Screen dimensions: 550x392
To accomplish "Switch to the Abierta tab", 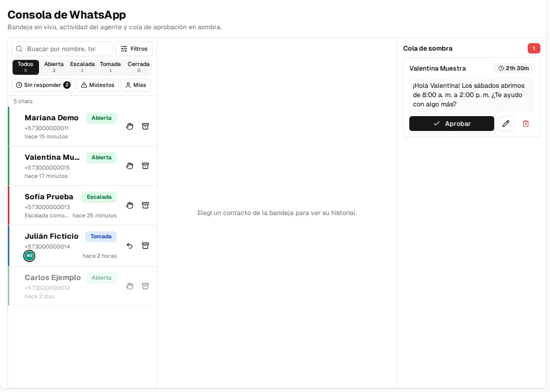I will (54, 67).
